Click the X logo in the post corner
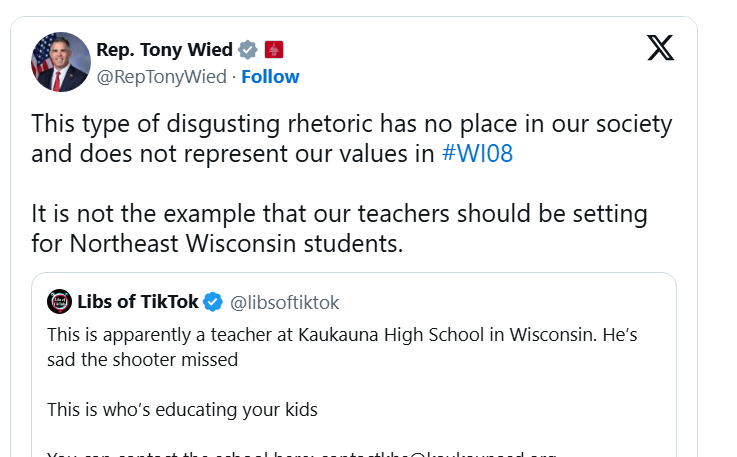Screen dimensions: 737x457 click(660, 48)
